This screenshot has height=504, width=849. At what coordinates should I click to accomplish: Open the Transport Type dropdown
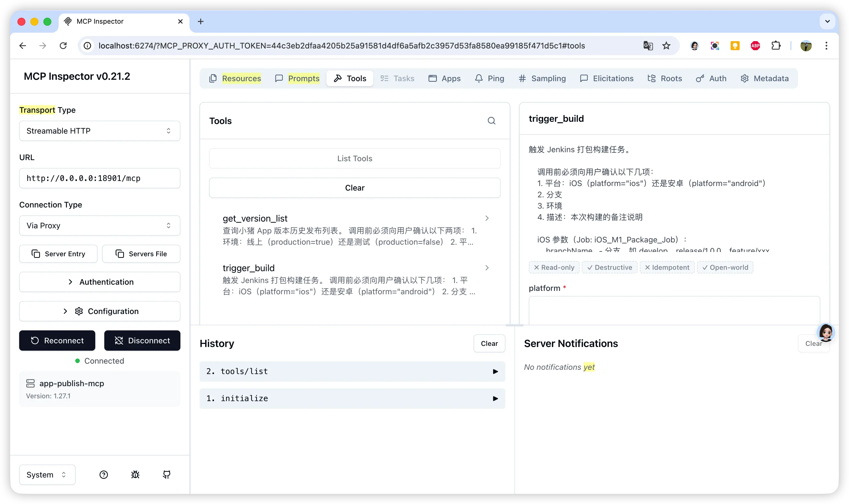(x=100, y=131)
